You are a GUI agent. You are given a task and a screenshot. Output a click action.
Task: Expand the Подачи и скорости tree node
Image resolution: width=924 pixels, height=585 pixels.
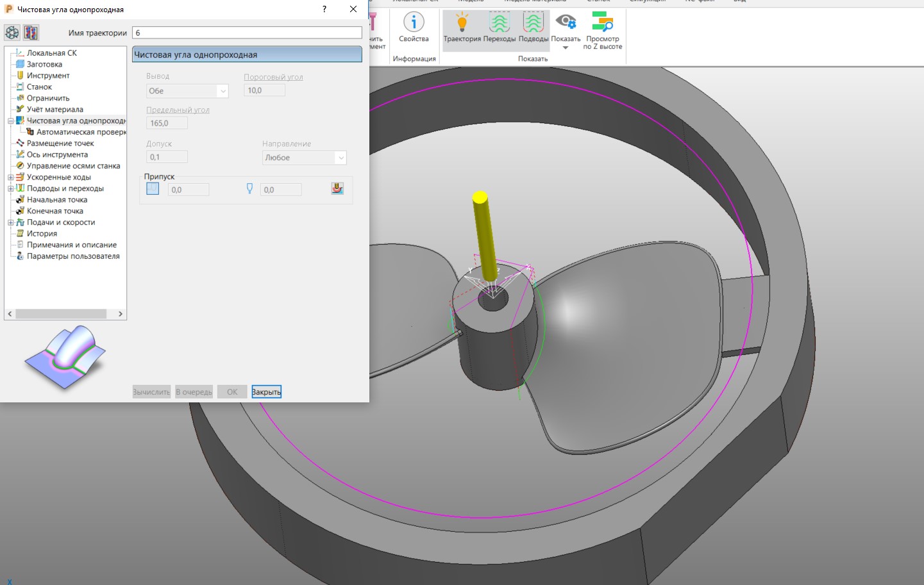point(10,222)
